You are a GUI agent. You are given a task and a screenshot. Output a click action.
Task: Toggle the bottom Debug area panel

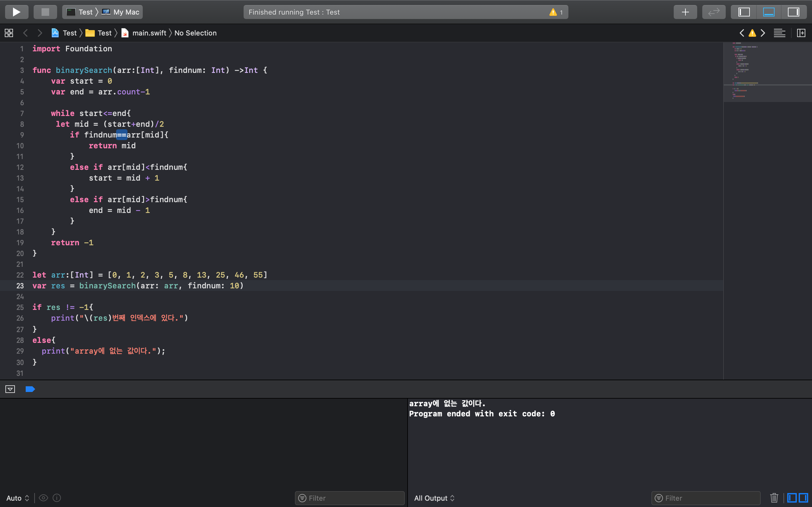(x=769, y=12)
